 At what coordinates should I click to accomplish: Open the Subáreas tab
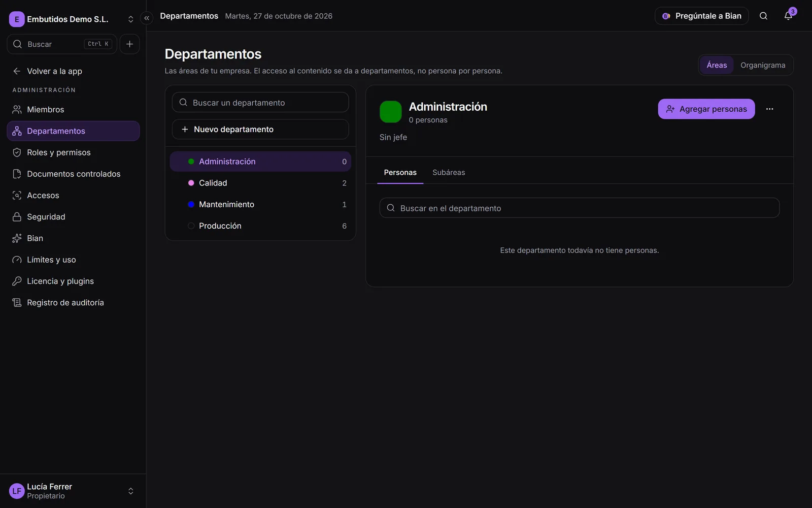(x=449, y=173)
